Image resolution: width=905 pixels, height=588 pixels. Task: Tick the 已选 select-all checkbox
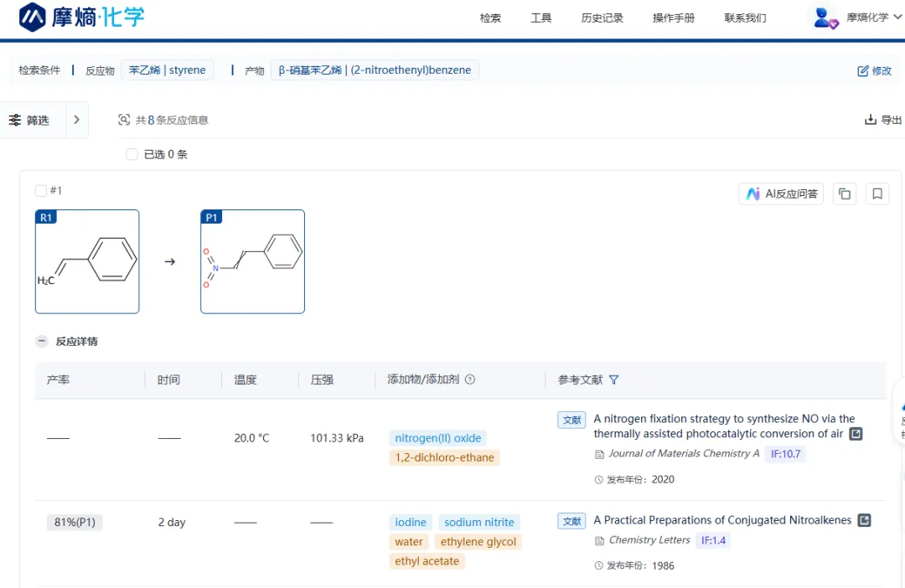(132, 154)
